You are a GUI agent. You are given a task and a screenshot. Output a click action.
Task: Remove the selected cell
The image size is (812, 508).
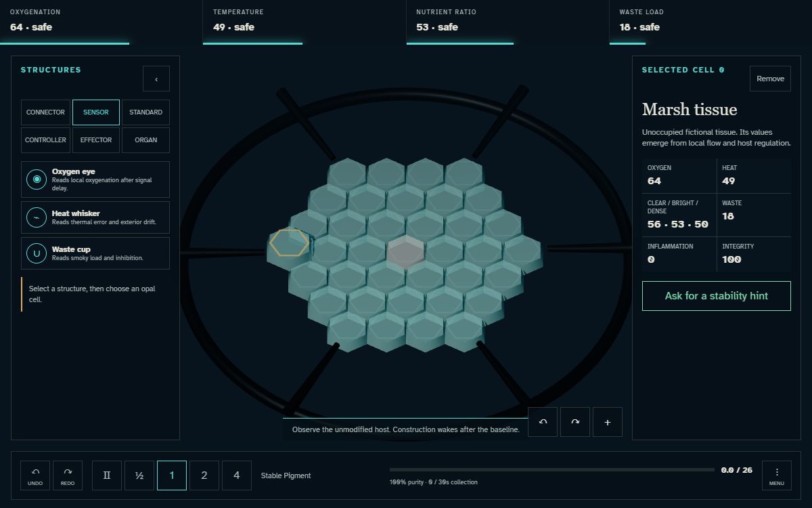pyautogui.click(x=770, y=79)
